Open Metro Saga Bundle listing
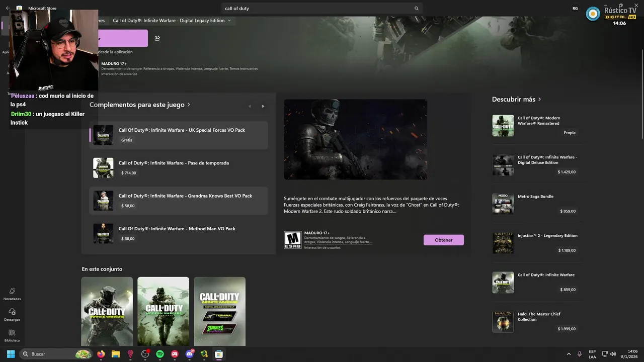The height and width of the screenshot is (362, 644). pos(536,204)
